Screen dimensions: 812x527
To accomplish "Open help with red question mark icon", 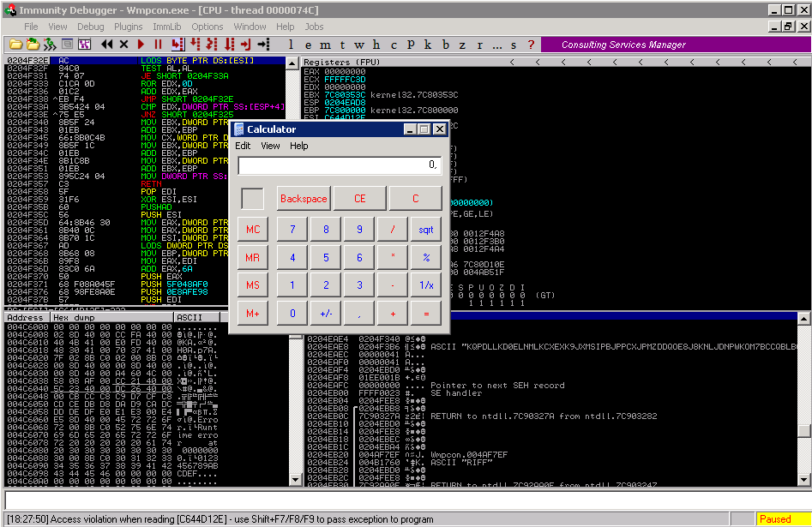I will pos(531,45).
